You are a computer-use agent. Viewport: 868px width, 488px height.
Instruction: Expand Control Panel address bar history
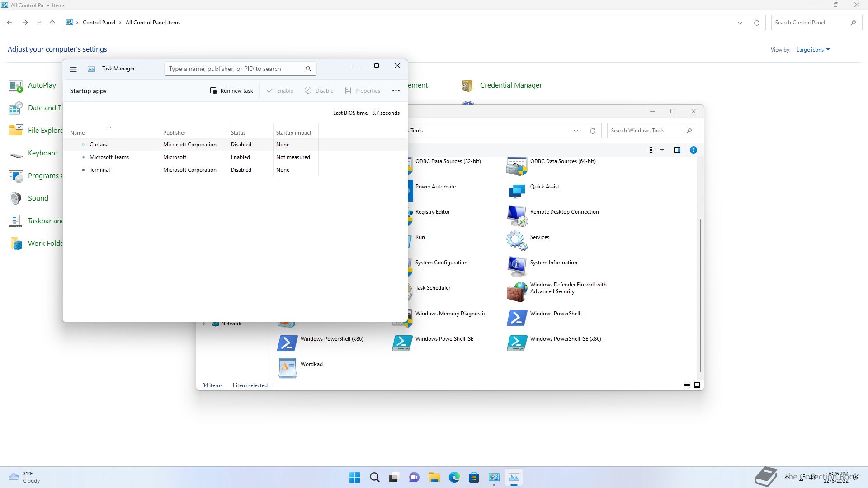[x=740, y=23]
